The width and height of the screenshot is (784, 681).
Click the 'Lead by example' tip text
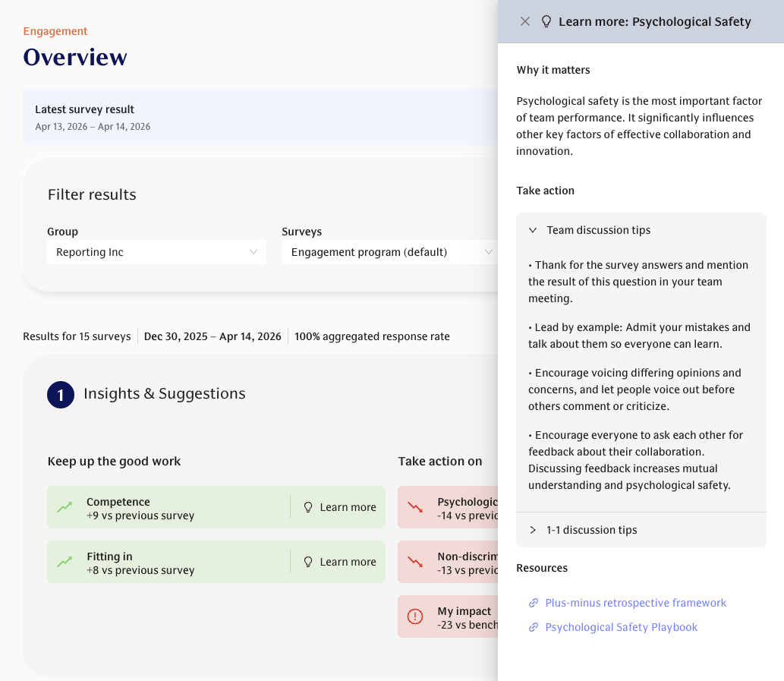point(640,336)
